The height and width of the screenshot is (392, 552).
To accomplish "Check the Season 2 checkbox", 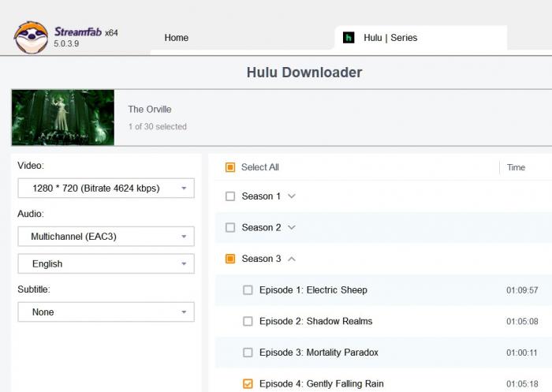I will (x=230, y=228).
